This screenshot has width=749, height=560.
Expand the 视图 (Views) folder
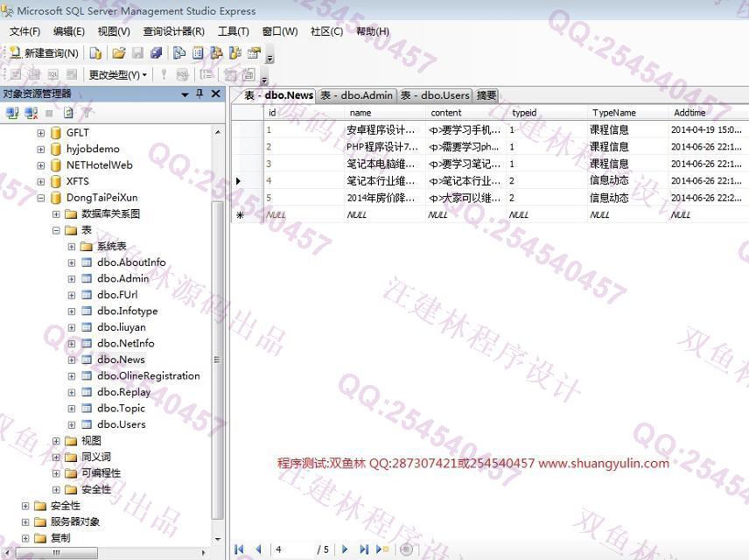(56, 440)
